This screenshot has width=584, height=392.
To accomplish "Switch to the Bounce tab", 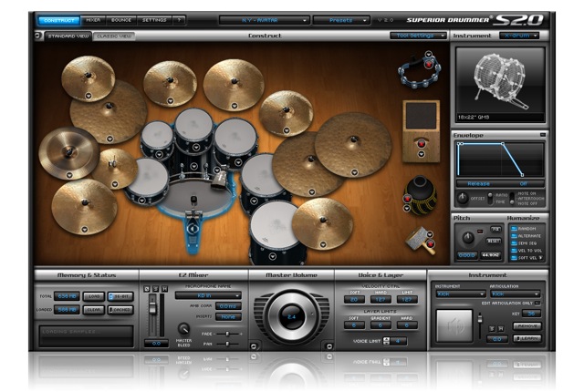I will coord(121,20).
